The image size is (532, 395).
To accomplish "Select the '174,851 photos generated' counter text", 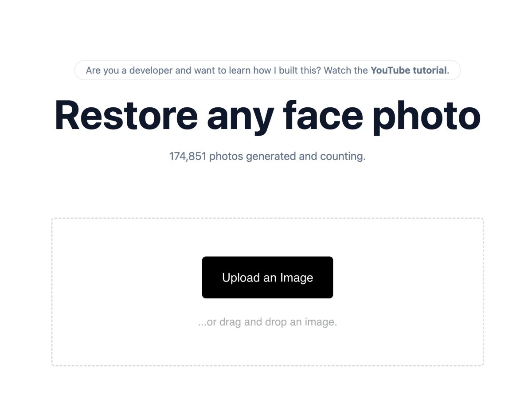I will click(x=267, y=156).
